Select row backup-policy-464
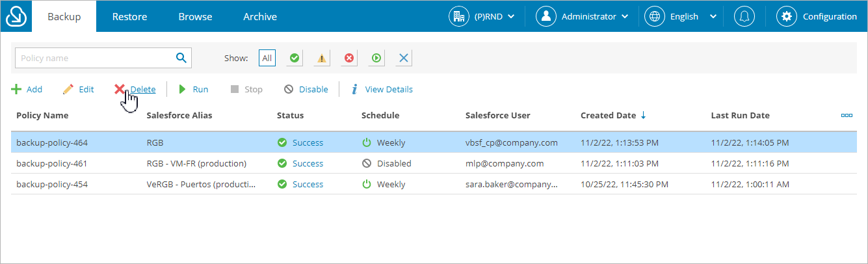The image size is (868, 264). pos(434,142)
